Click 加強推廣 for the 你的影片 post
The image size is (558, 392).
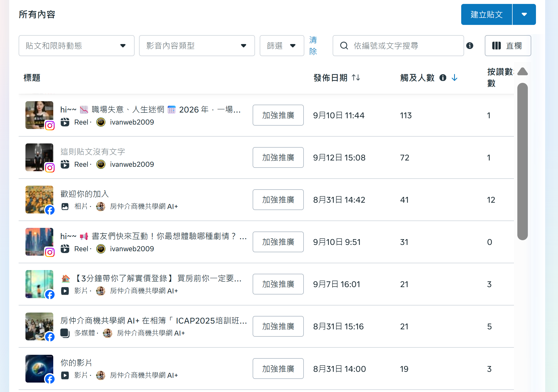coord(278,369)
